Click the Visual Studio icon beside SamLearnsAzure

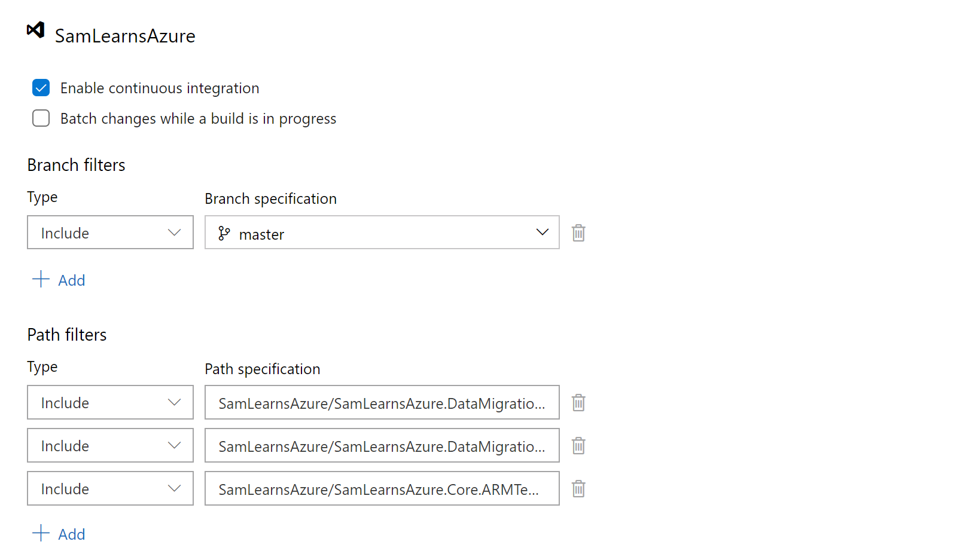pos(36,30)
